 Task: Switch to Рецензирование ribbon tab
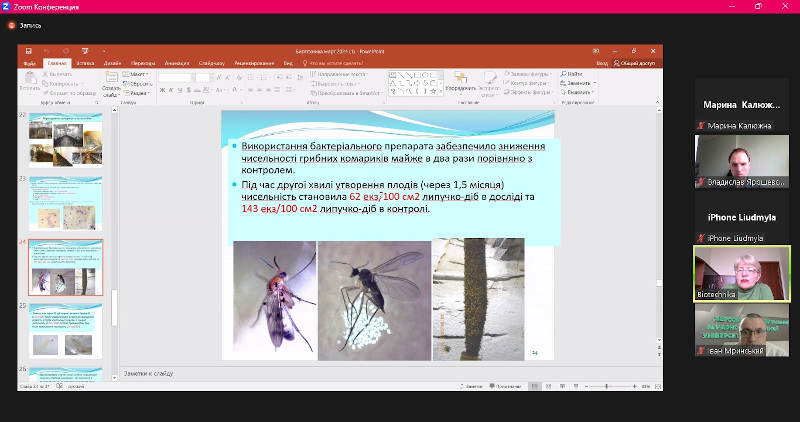pyautogui.click(x=254, y=63)
